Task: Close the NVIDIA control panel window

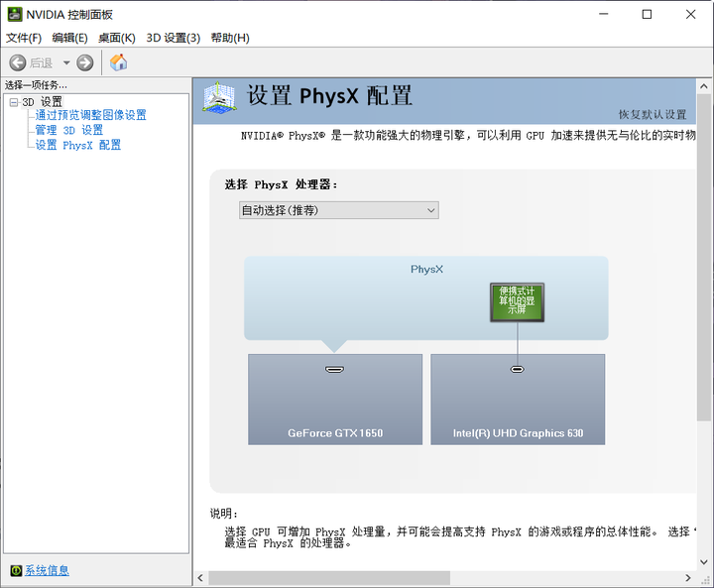Action: tap(690, 15)
